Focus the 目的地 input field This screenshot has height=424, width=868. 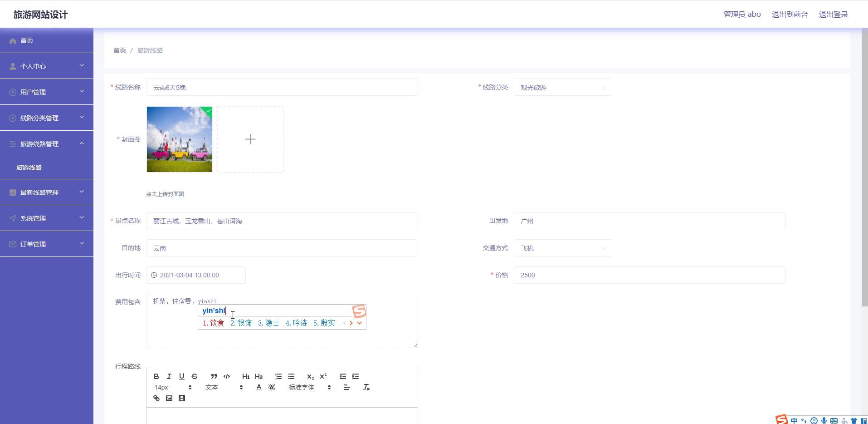point(282,248)
